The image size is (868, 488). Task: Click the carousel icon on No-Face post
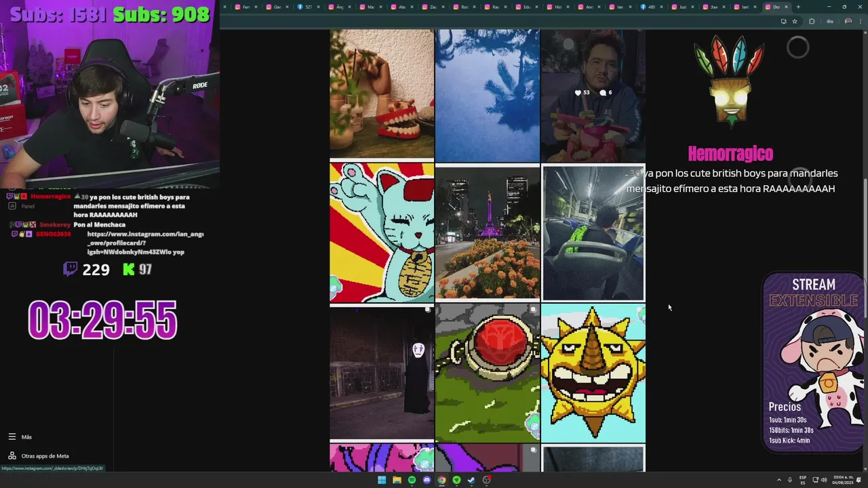click(x=428, y=309)
